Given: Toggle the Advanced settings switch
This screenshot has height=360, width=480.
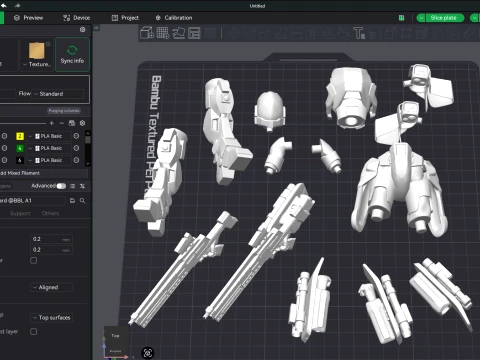Looking at the screenshot, I should point(61,186).
